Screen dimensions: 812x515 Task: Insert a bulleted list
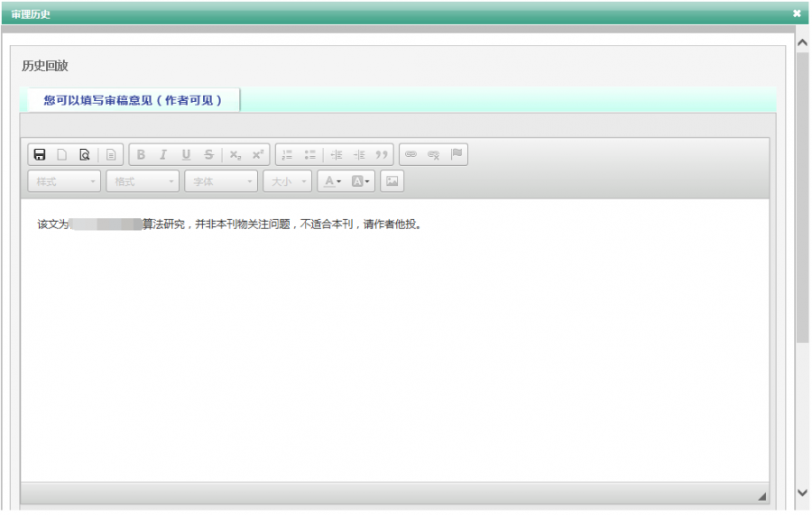pos(310,154)
